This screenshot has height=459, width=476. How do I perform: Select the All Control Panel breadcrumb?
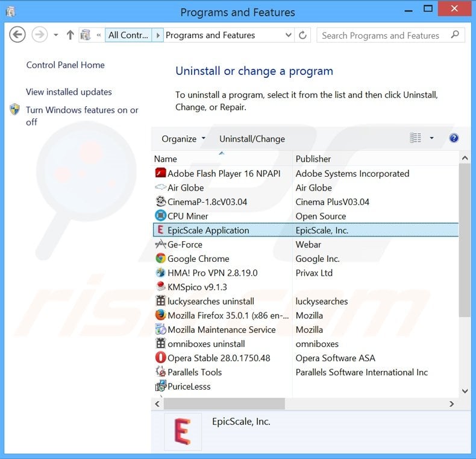[x=128, y=35]
